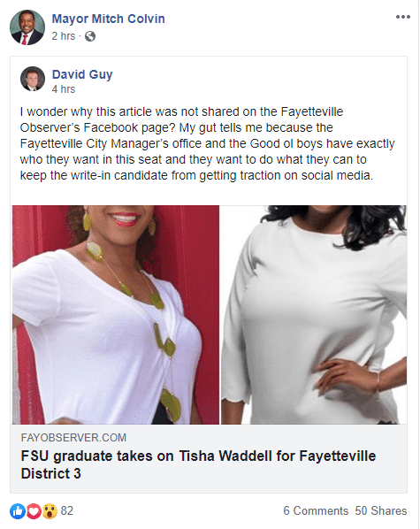The height and width of the screenshot is (529, 420).
Task: Open the right photo with gray blouse
Action: 314,315
